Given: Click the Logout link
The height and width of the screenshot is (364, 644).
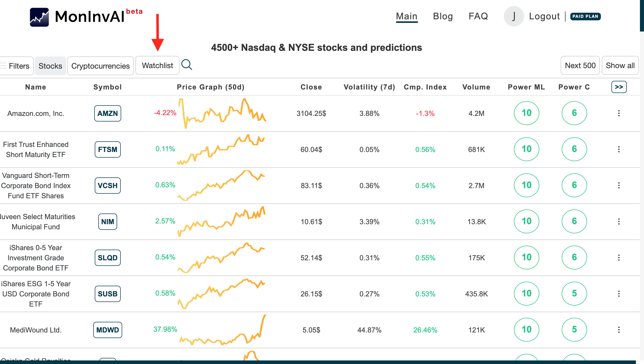Looking at the screenshot, I should point(544,16).
